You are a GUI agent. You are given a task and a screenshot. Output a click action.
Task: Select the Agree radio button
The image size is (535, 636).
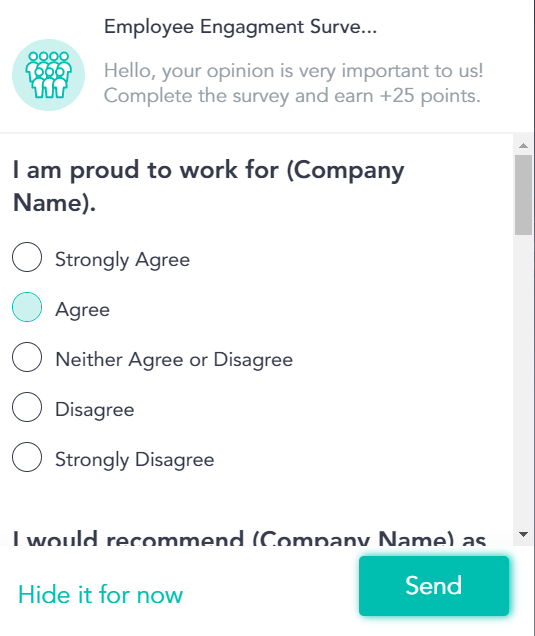27,307
